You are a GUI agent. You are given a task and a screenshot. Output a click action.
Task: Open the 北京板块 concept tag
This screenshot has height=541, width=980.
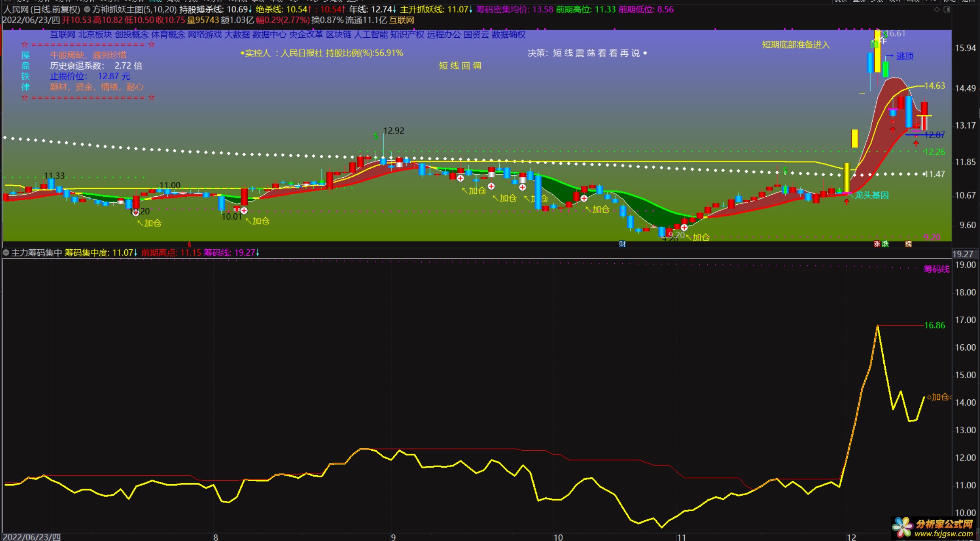click(95, 34)
